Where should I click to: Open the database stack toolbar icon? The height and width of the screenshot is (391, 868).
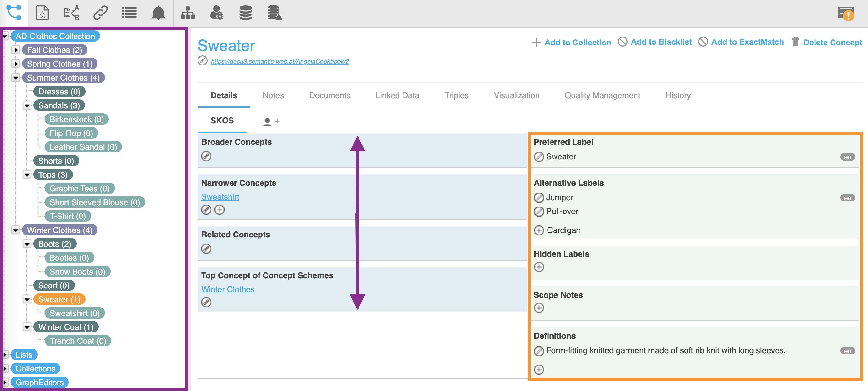click(x=245, y=13)
